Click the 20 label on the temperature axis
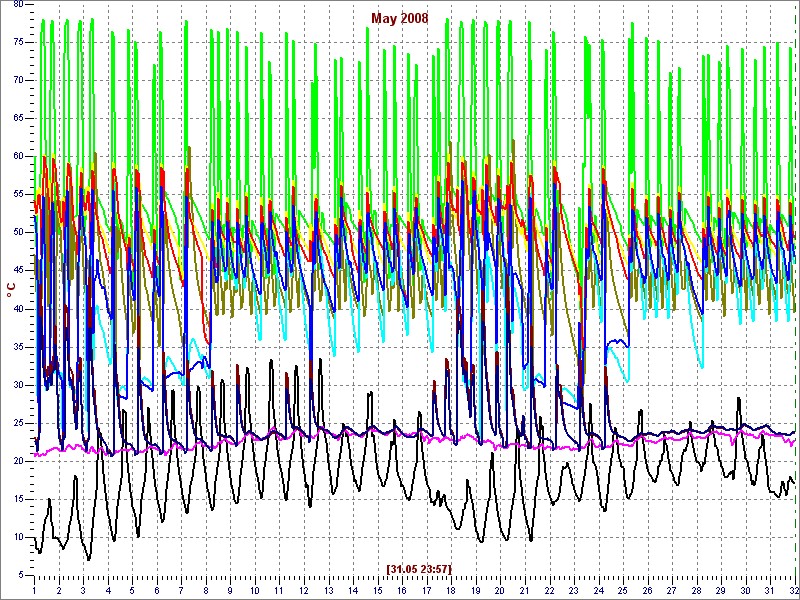Image resolution: width=800 pixels, height=600 pixels. (x=20, y=462)
